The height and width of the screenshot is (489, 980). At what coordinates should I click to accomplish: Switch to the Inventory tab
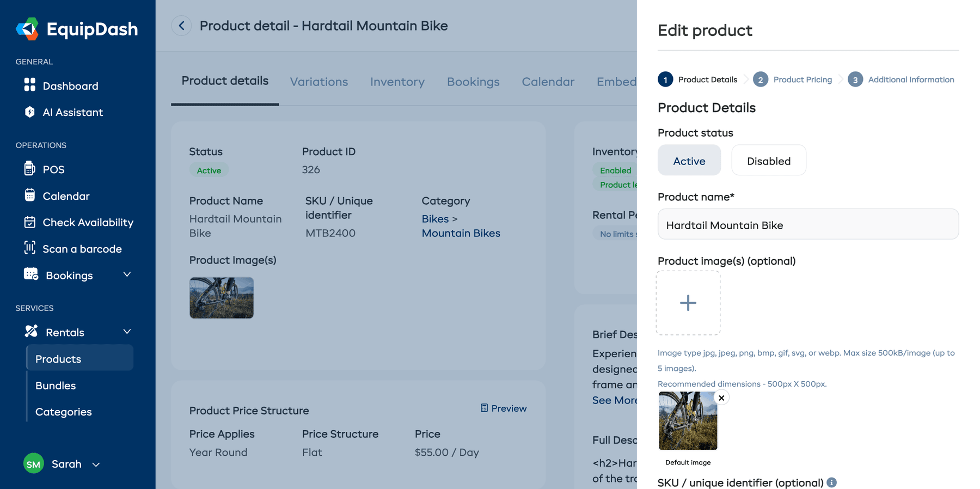pos(397,82)
